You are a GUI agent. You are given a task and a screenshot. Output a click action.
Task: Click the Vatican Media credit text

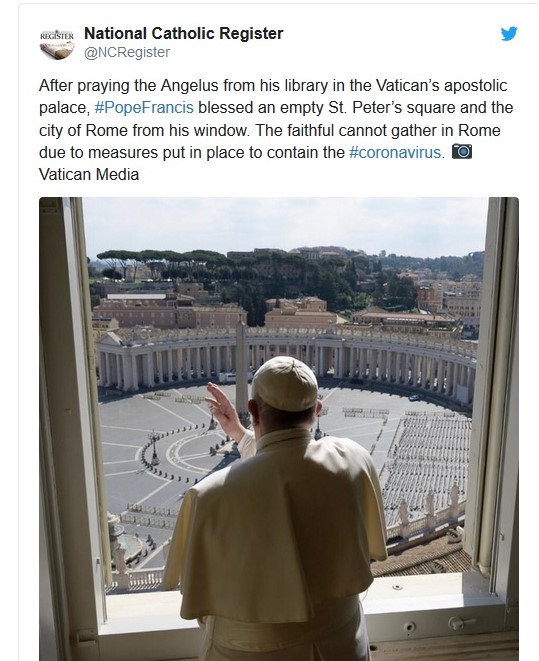click(x=89, y=174)
